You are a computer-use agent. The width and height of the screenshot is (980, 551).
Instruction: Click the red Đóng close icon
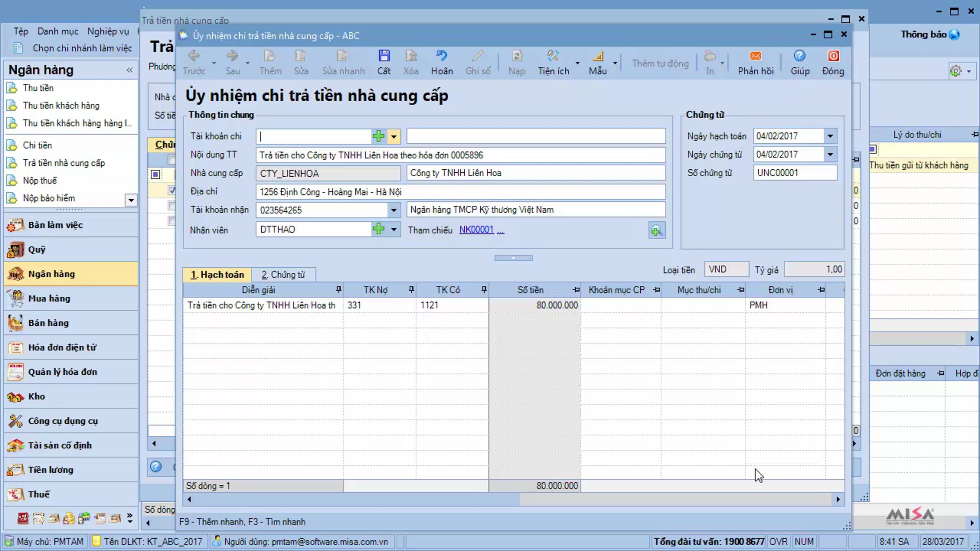833,56
